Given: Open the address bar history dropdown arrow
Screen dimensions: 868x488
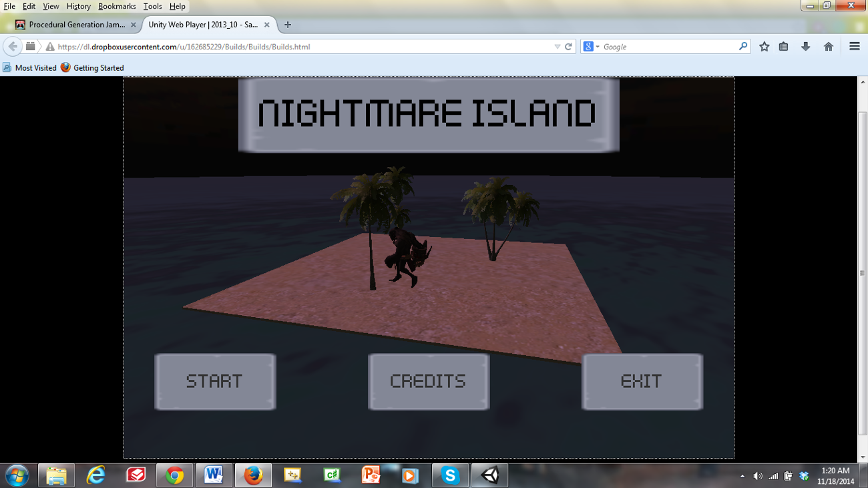Looking at the screenshot, I should (559, 46).
